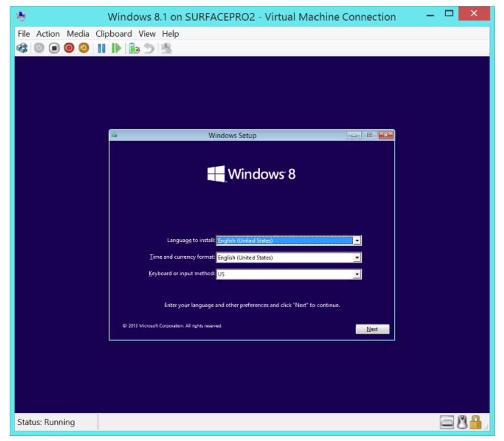Click the mouse icon in the status bar
504x441 pixels.
click(x=462, y=422)
